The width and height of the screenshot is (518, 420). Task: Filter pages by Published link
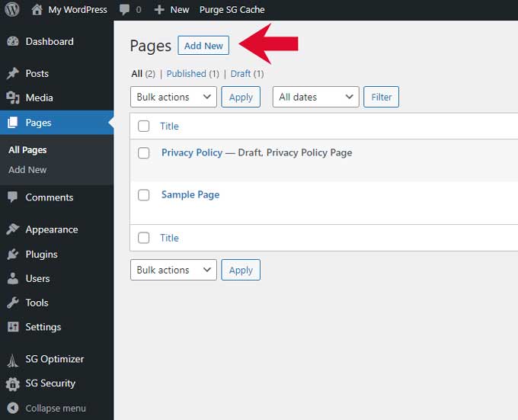[187, 74]
